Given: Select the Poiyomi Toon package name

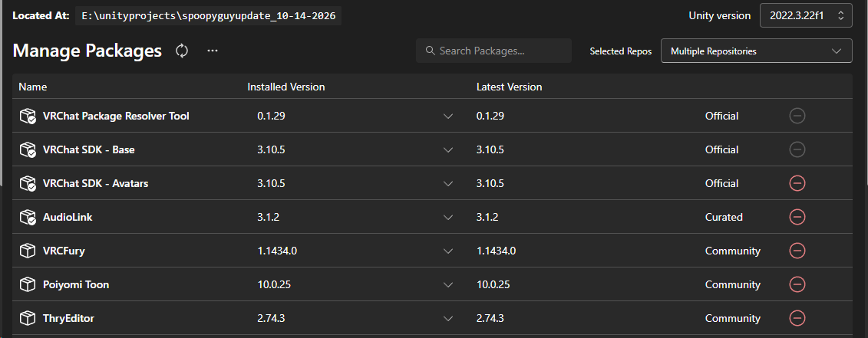Looking at the screenshot, I should point(76,285).
